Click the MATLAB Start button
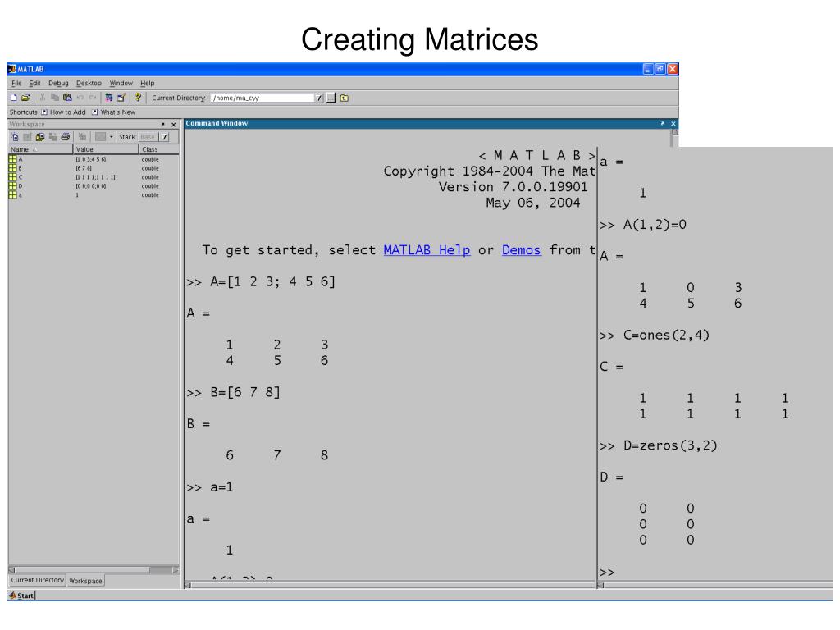Viewport: 840px width, 630px height. [21, 596]
